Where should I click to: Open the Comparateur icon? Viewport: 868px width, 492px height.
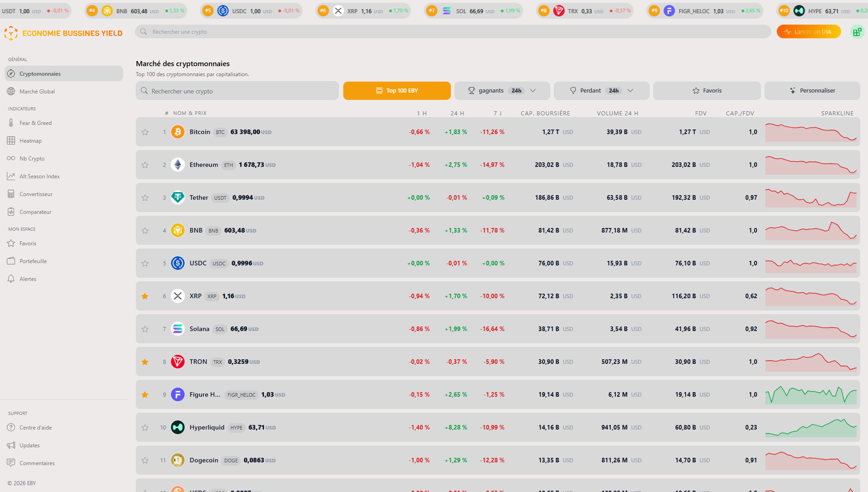[x=11, y=212]
